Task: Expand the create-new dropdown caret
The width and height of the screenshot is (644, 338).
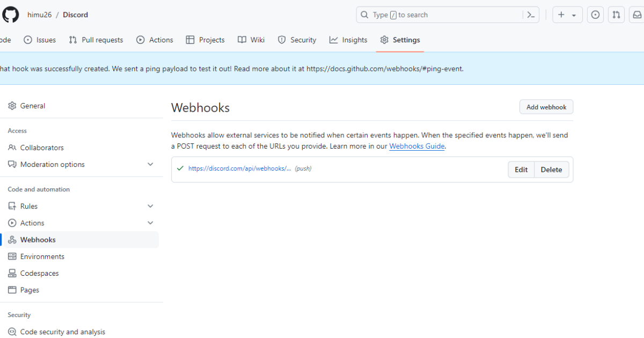Action: point(574,16)
